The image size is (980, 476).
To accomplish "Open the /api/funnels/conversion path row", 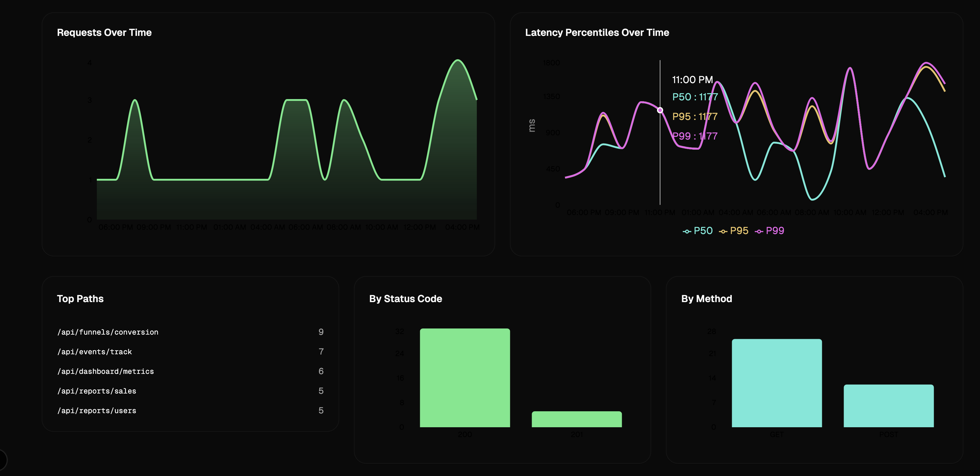I will [108, 332].
